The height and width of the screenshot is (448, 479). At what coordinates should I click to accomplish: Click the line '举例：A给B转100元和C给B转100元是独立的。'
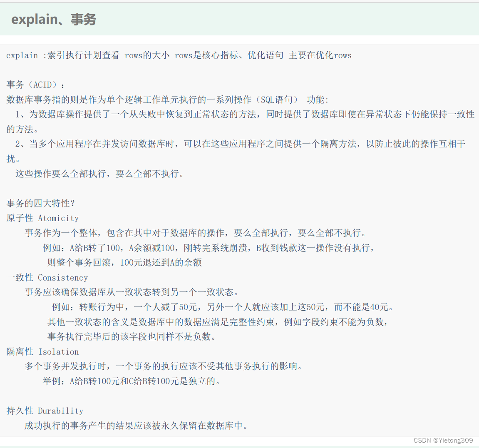132,381
